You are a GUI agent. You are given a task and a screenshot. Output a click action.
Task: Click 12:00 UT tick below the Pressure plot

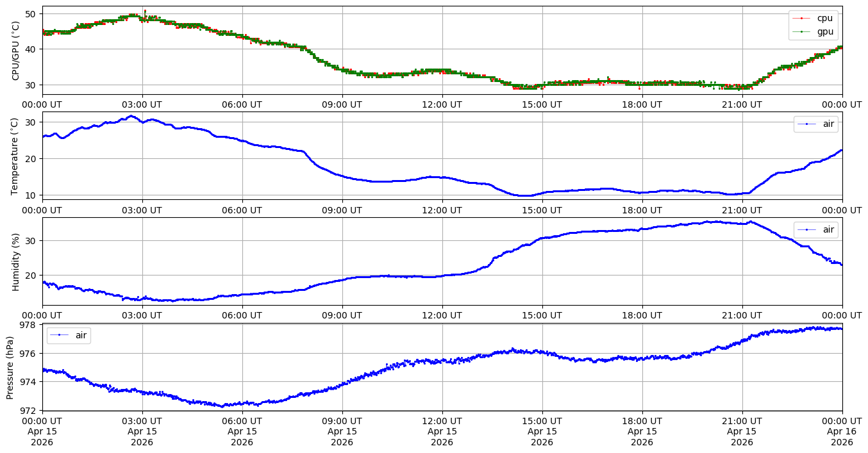pos(442,421)
